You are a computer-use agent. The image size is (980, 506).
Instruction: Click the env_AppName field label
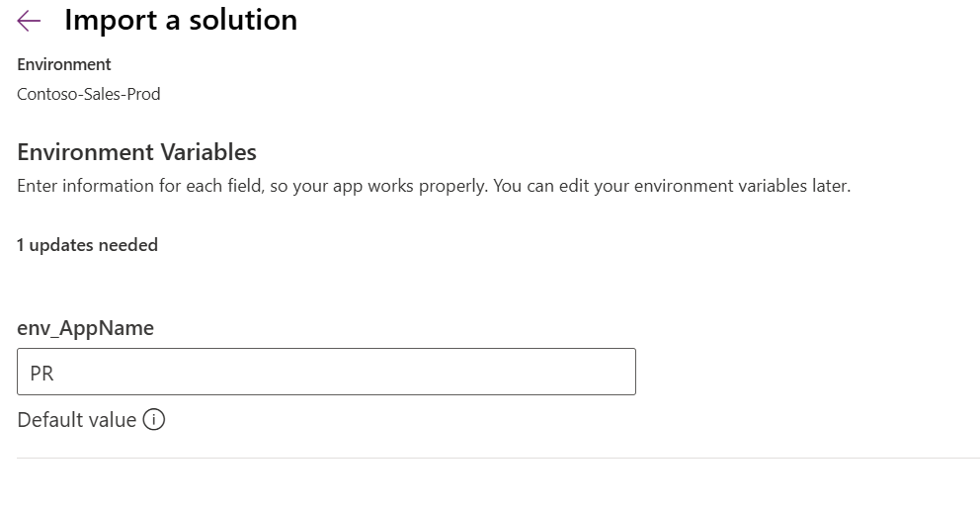click(85, 328)
